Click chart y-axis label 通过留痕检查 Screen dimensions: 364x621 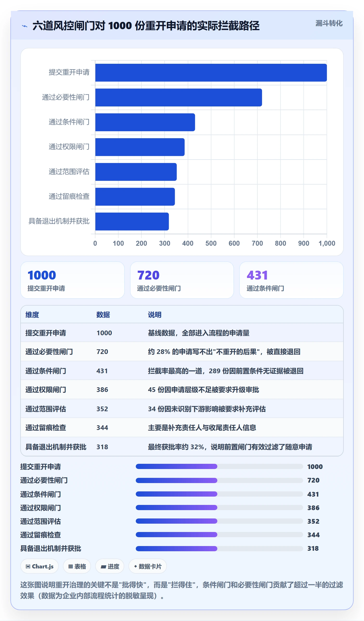click(69, 196)
